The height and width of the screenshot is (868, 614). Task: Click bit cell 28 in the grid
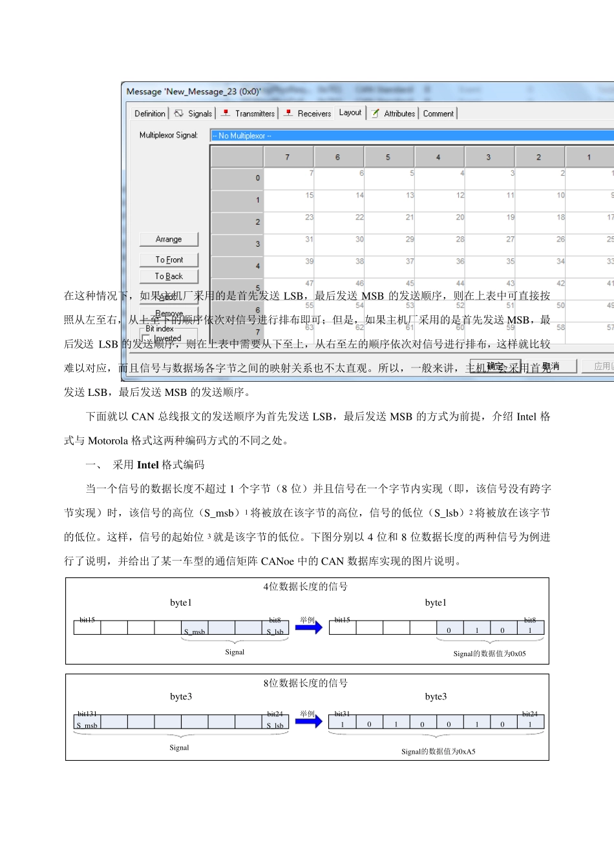point(440,245)
